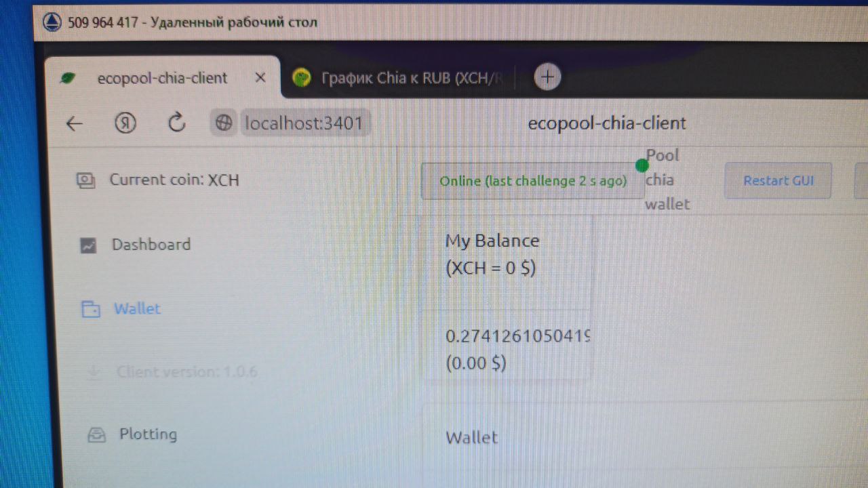Close the ecopool-chia-client tab

coord(260,78)
